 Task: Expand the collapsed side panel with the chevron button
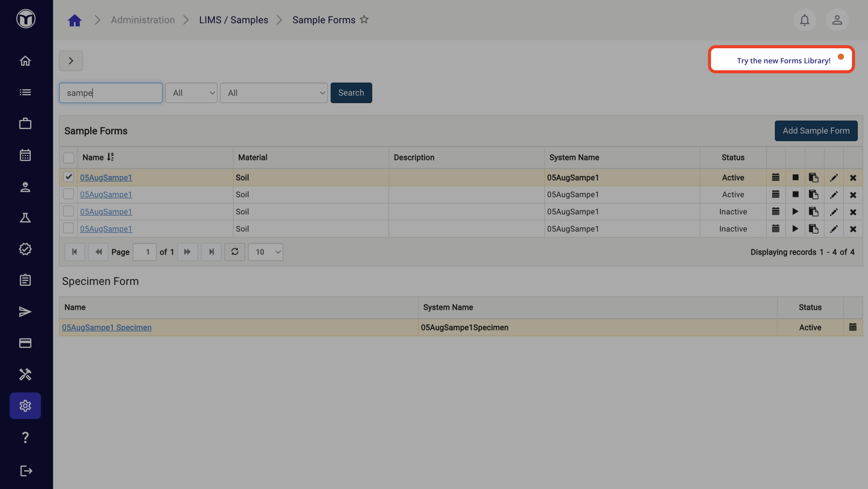click(x=71, y=61)
